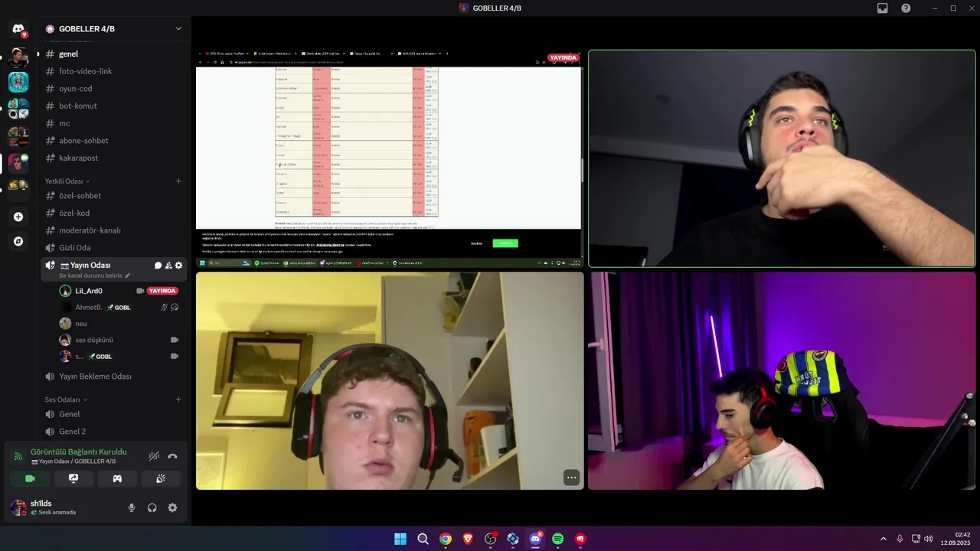
Task: Open Spotify from taskbar
Action: point(558,539)
